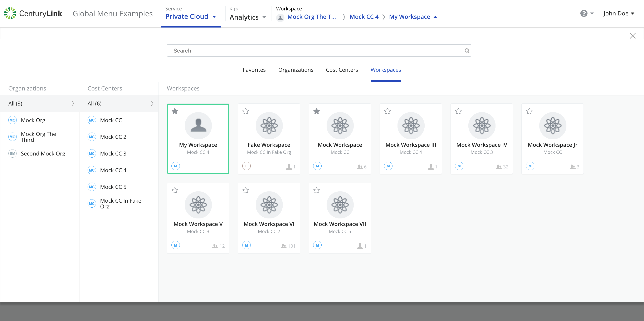Favorite Mock Workspace Jr with its star
Screen dimensions: 644x321
tap(529, 111)
